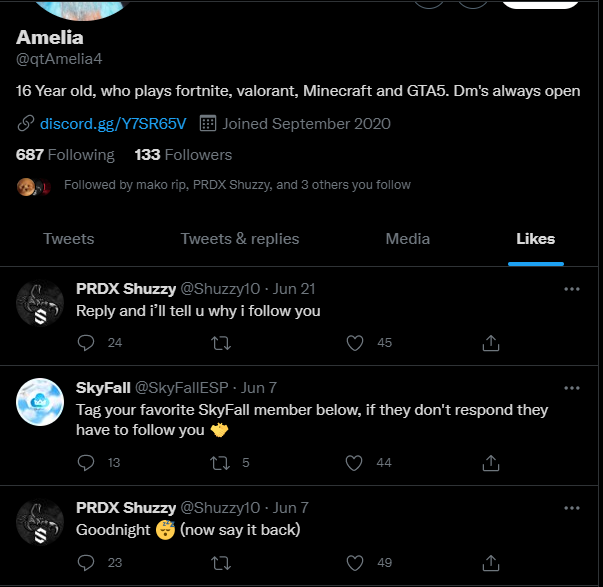Share the 'Reply and i'll tell u' tweet
The width and height of the screenshot is (603, 587).
click(x=490, y=343)
